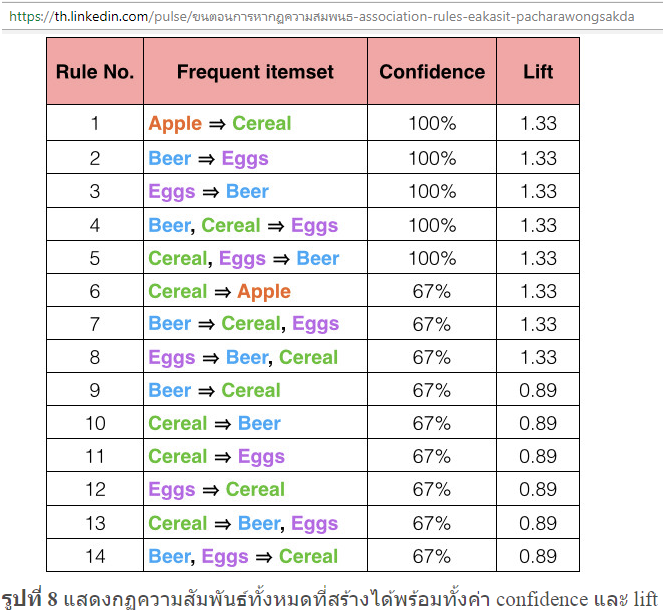Click the "Eggs ⇒ Cereal" itemset cell
This screenshot has height=615, width=663.
(216, 490)
